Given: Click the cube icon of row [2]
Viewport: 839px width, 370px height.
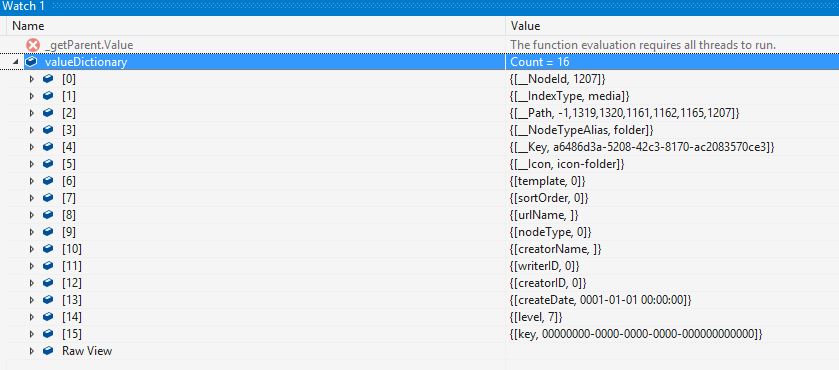Looking at the screenshot, I should click(x=48, y=114).
